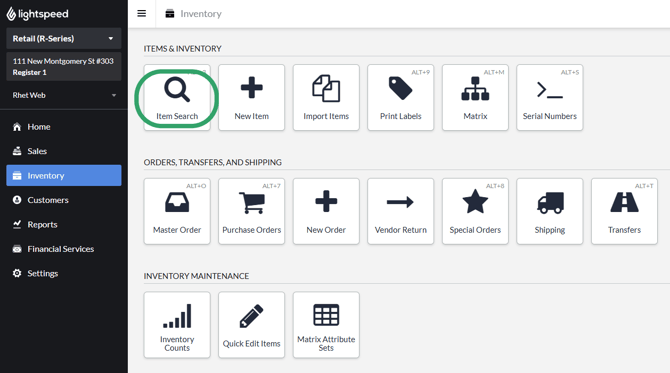
Task: Go to Financial Services in sidebar
Action: coord(64,249)
